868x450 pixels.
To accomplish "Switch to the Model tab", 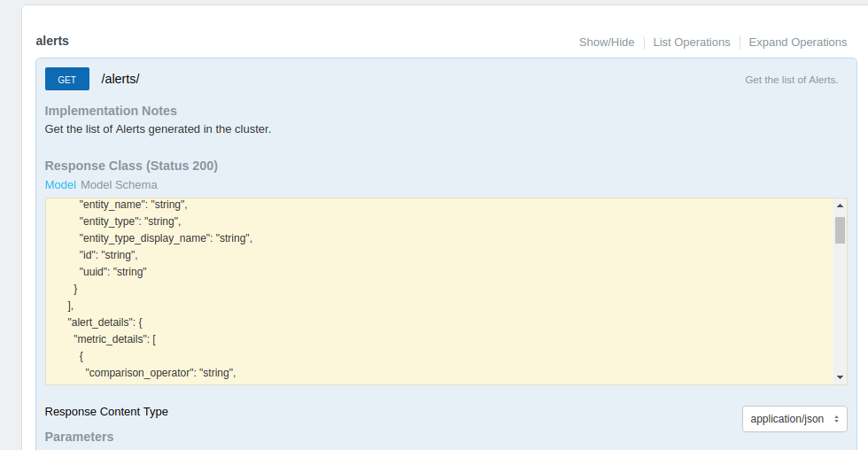I will point(60,185).
